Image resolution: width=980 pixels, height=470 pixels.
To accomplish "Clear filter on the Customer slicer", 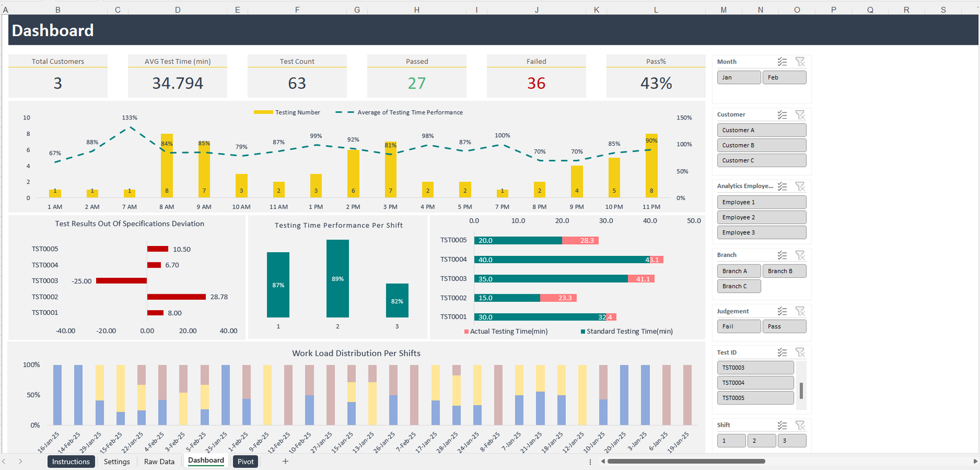I will pyautogui.click(x=800, y=115).
